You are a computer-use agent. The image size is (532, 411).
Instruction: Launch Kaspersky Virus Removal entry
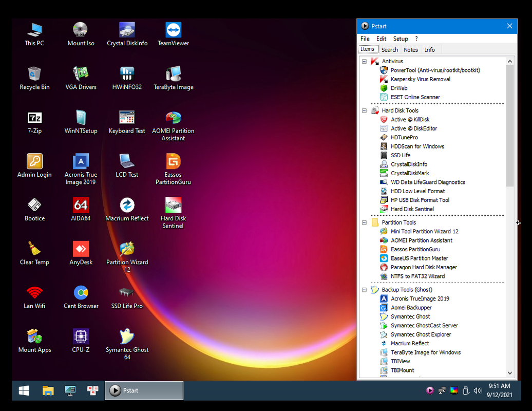click(x=415, y=79)
